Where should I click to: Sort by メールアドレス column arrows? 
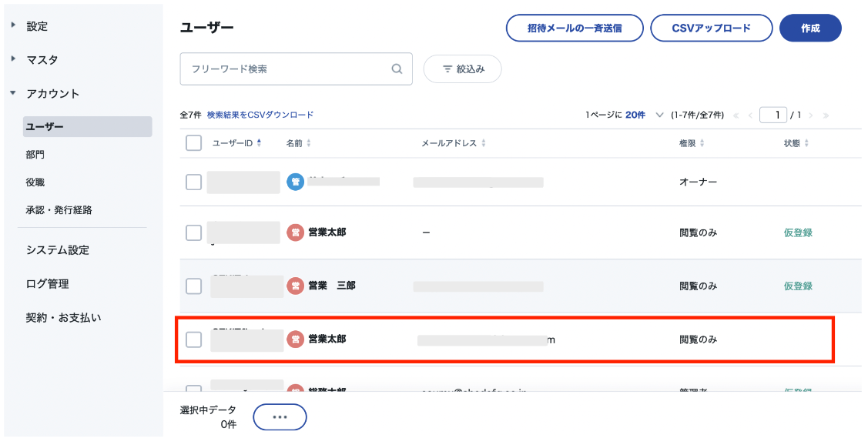click(484, 143)
